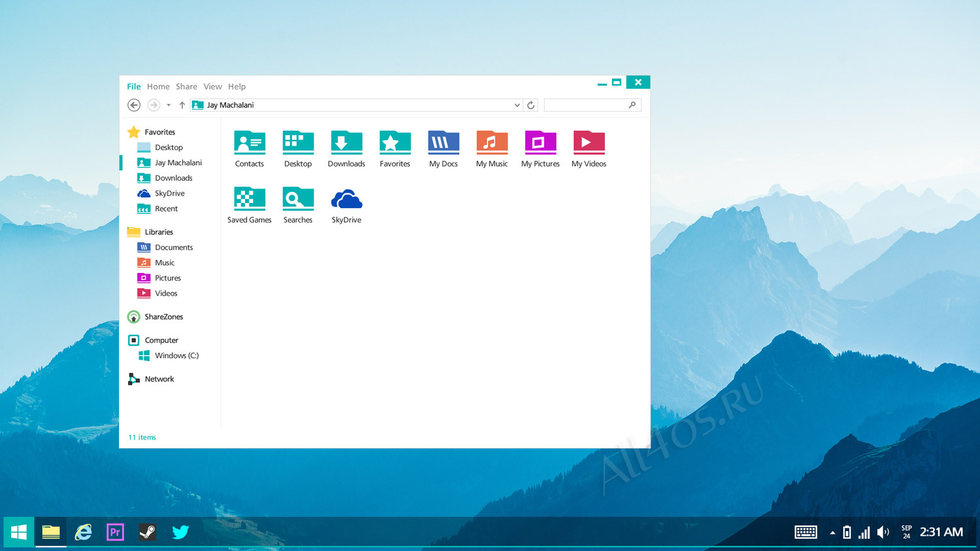The height and width of the screenshot is (551, 980).
Task: Click the Back navigation arrow
Action: [134, 105]
